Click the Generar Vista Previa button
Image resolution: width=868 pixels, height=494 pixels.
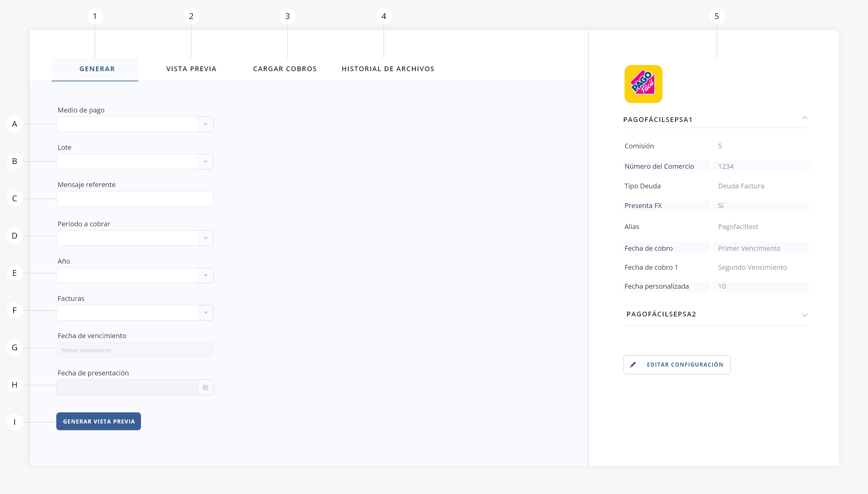(98, 421)
